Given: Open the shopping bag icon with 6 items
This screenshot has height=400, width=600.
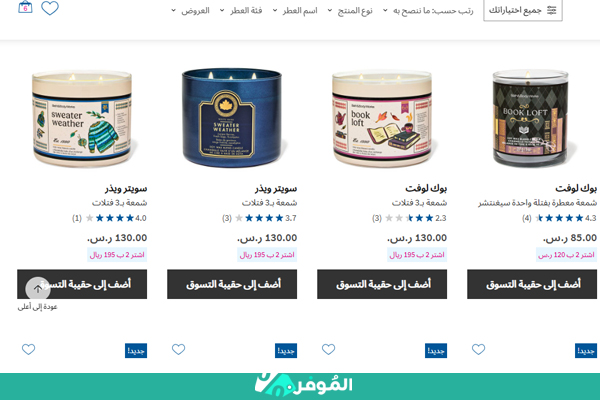Looking at the screenshot, I should (x=25, y=7).
